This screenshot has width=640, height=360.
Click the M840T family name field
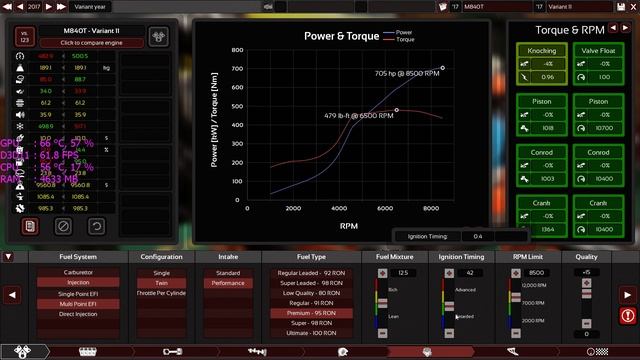(497, 7)
